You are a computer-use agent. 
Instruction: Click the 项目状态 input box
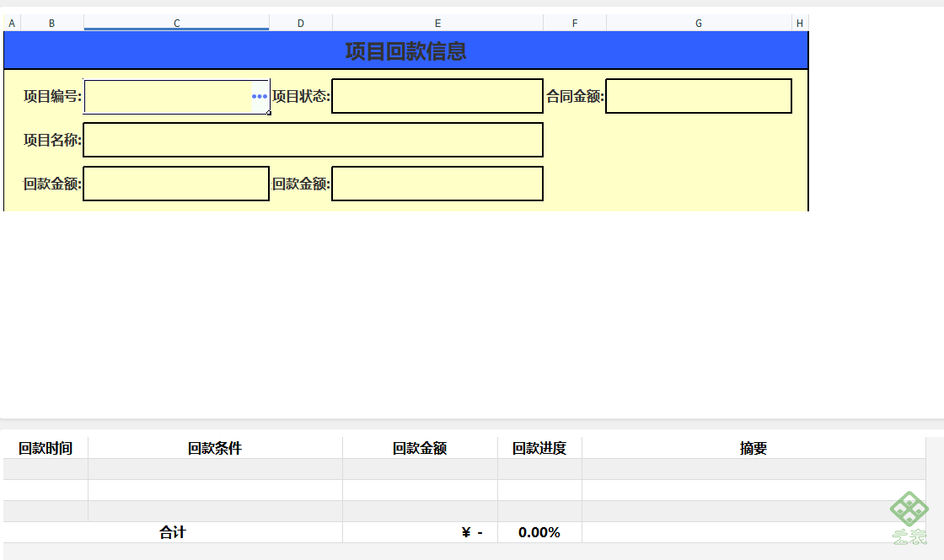(x=437, y=96)
